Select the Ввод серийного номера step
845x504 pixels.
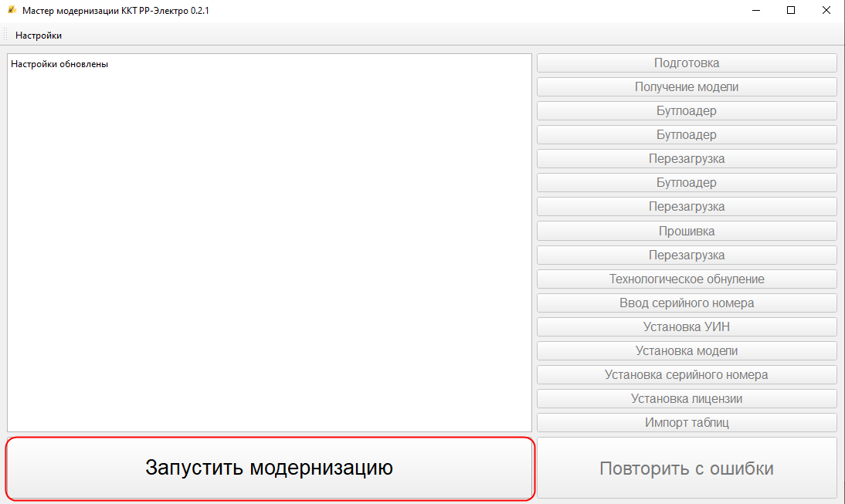687,303
